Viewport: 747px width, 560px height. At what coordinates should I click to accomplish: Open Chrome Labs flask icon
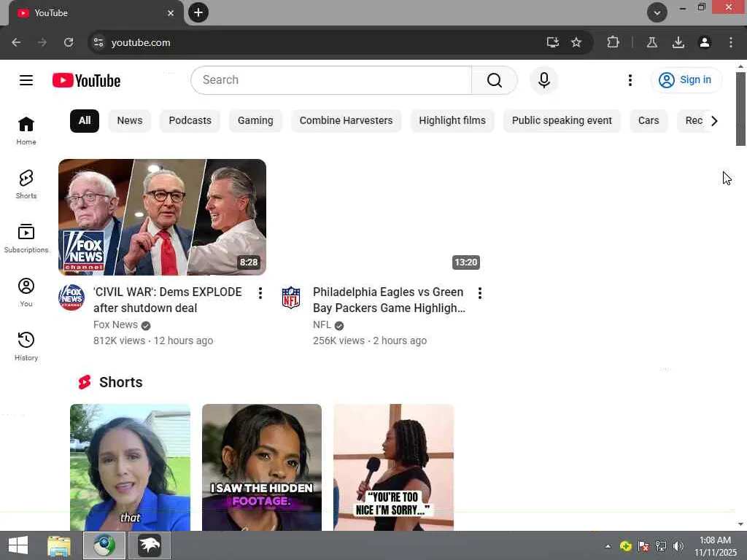[651, 42]
